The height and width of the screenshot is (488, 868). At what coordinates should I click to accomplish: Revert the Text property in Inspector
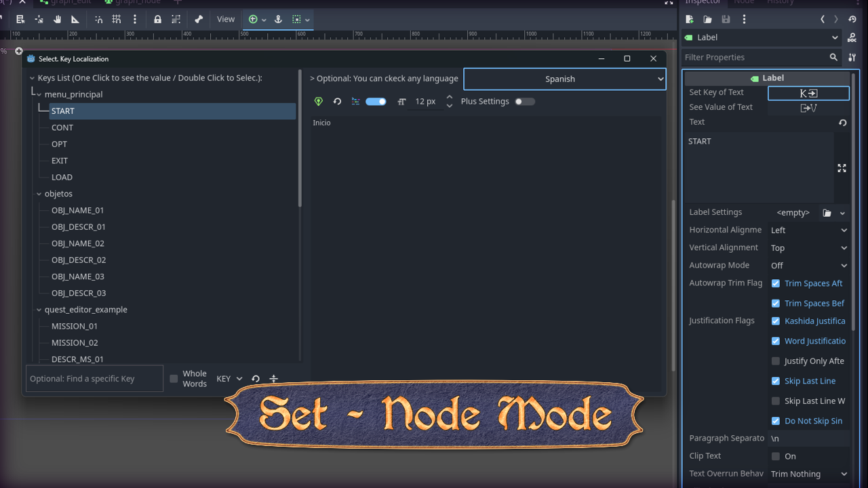842,123
